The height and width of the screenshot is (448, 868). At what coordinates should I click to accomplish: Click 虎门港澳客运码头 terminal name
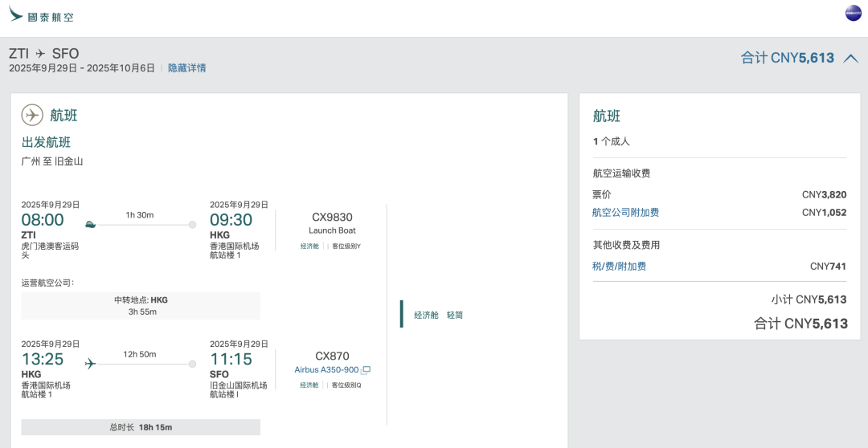[50, 250]
